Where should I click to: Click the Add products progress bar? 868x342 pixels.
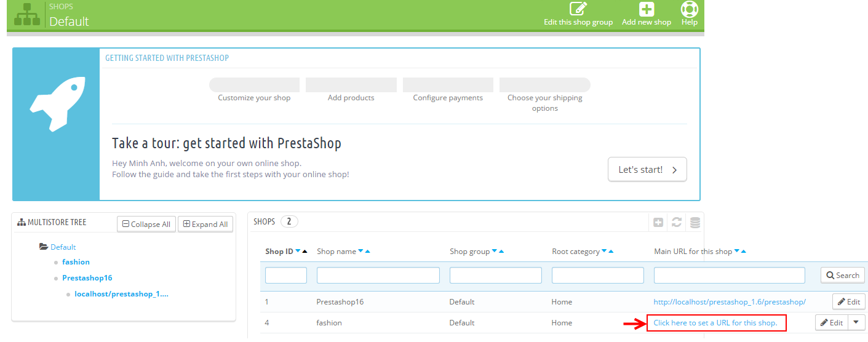tap(351, 85)
